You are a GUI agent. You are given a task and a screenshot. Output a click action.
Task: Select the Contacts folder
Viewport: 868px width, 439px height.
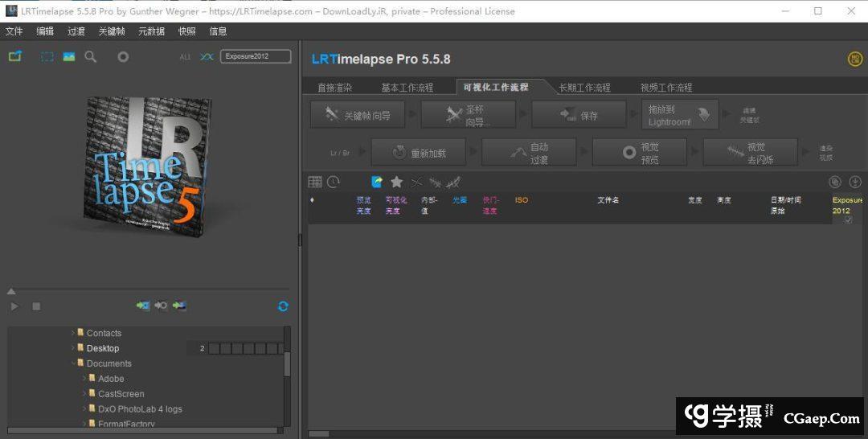click(x=104, y=333)
